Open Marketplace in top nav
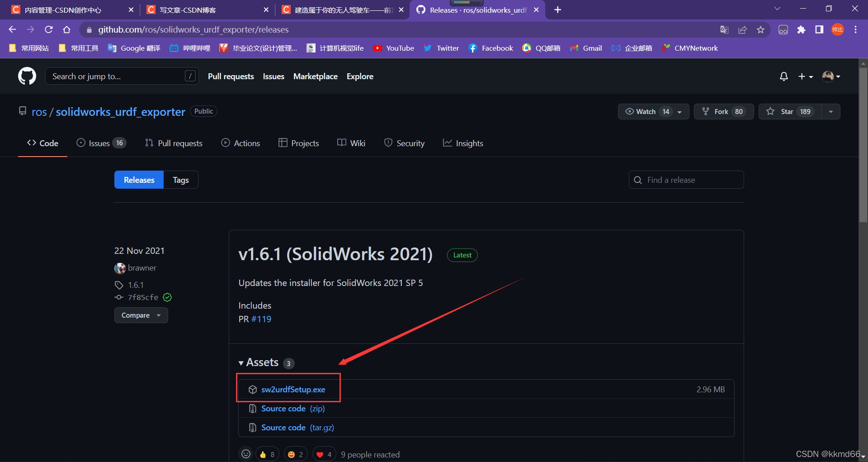The height and width of the screenshot is (462, 868). 315,76
